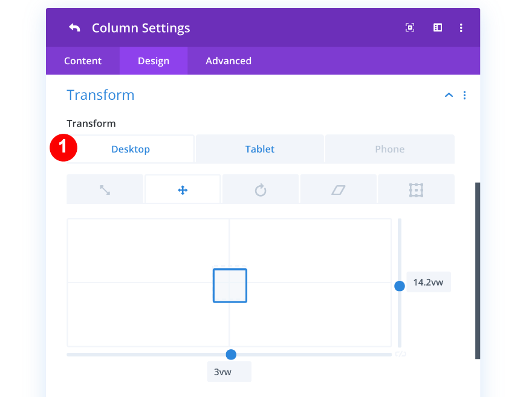The width and height of the screenshot is (532, 397).
Task: Click the Desktop device tab
Action: [x=131, y=149]
